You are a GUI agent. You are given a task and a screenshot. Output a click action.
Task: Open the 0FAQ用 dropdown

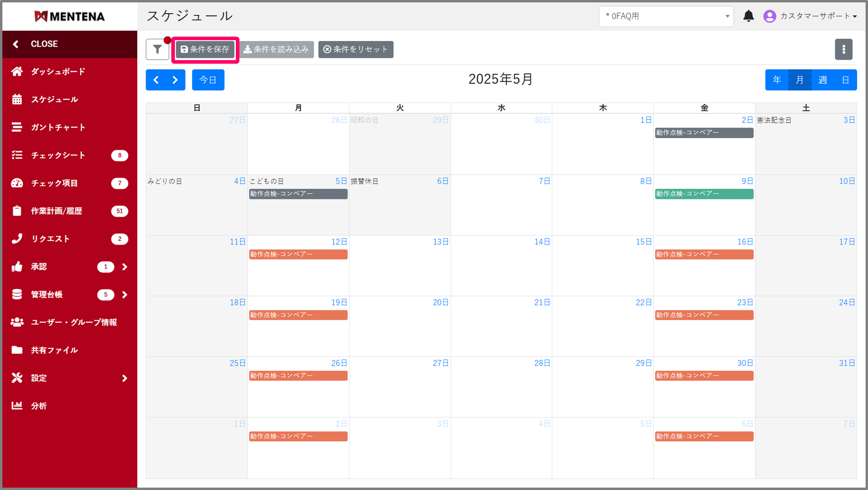(x=666, y=16)
